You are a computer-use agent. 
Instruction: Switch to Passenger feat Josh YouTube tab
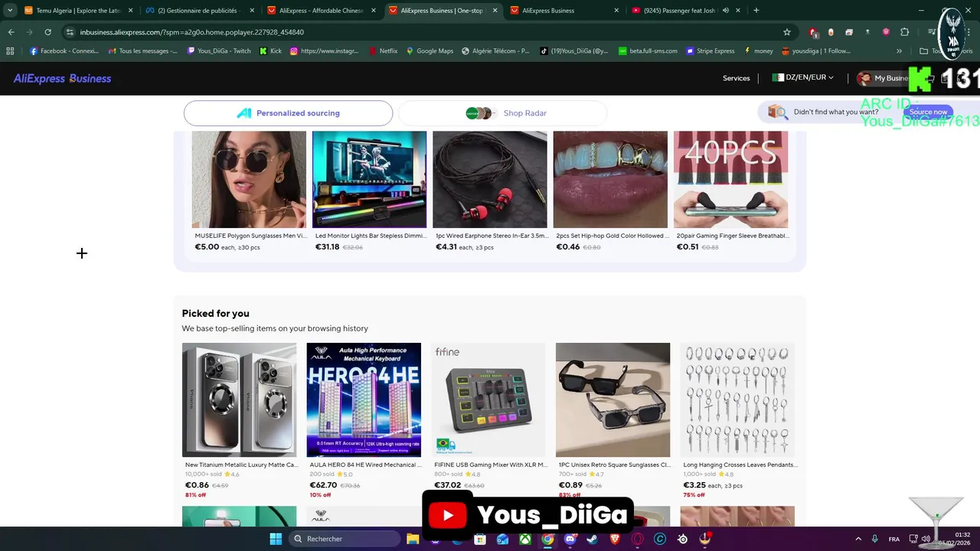tap(685, 11)
